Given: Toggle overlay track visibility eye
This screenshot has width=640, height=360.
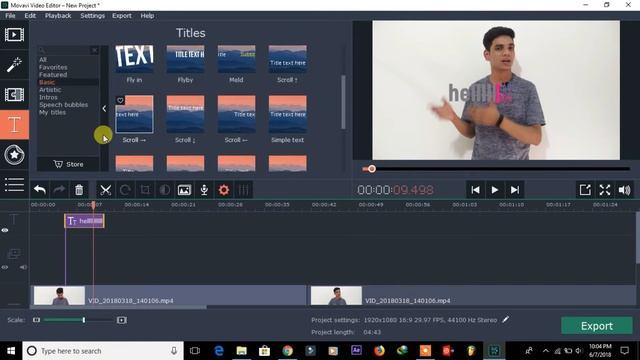Looking at the screenshot, I should coord(5,267).
